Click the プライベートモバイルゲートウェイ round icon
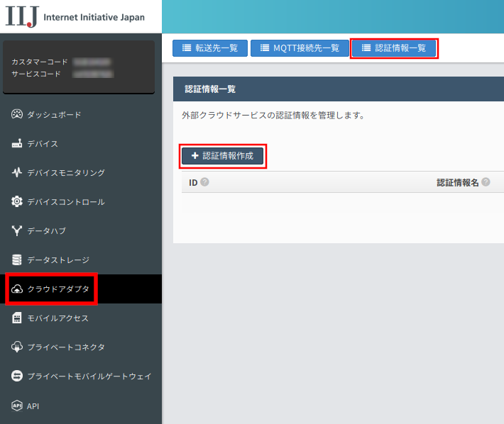This screenshot has height=424, width=504. (x=17, y=376)
